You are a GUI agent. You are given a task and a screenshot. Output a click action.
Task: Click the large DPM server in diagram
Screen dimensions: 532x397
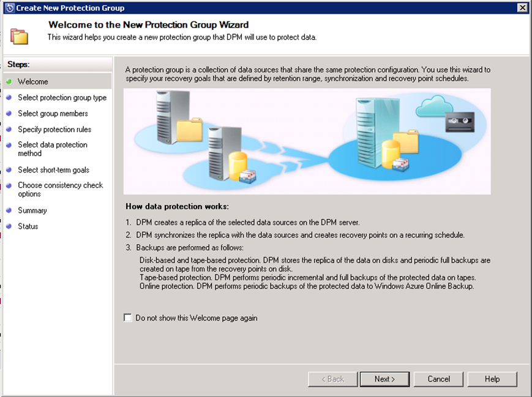click(x=377, y=132)
